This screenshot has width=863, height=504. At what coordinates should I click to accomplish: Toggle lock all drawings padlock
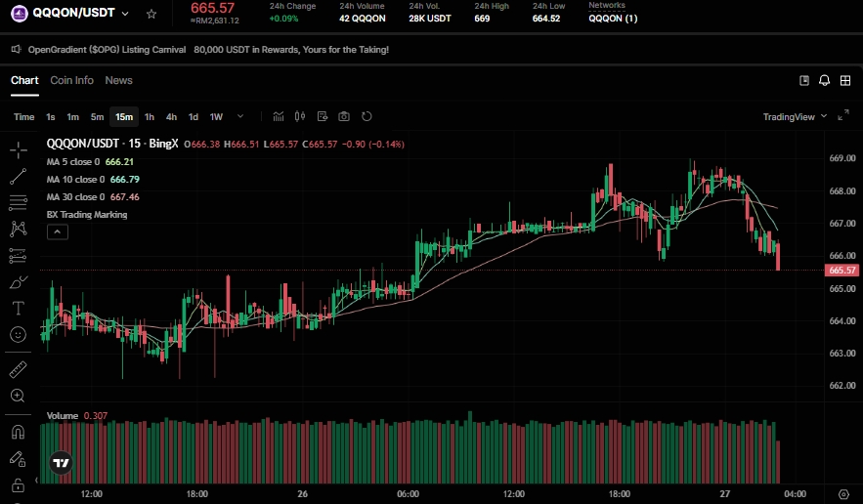18,484
